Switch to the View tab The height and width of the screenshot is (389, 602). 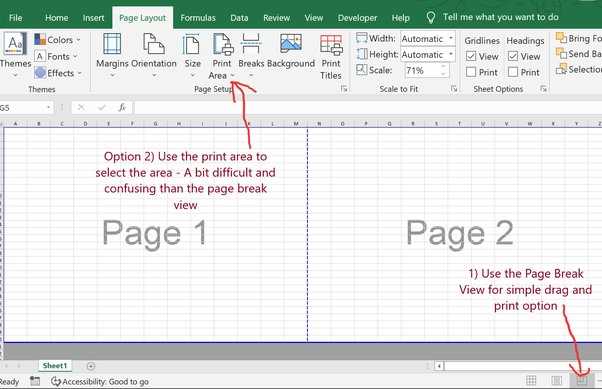coord(314,18)
